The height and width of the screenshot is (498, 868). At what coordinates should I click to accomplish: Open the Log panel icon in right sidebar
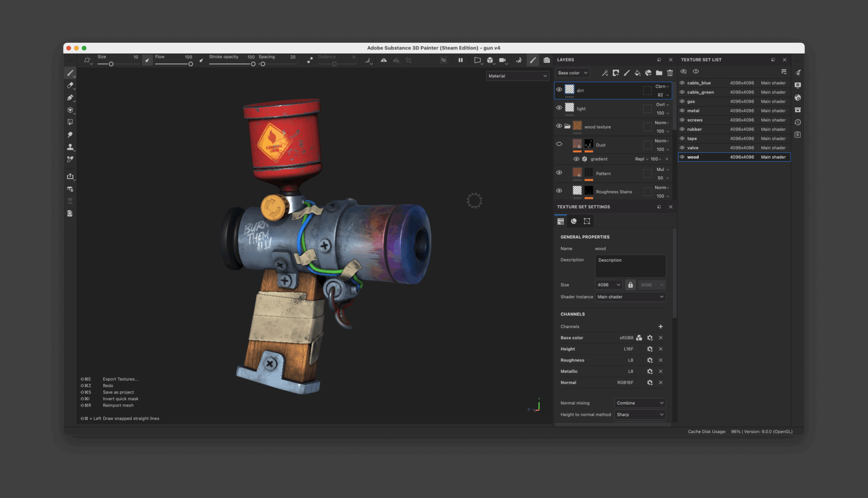[797, 135]
